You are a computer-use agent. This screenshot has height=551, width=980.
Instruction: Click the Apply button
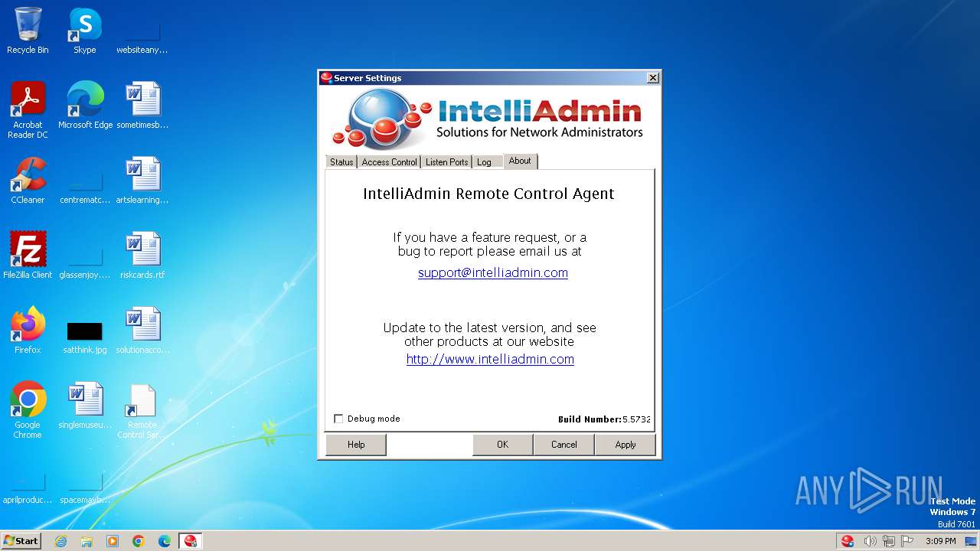tap(626, 445)
